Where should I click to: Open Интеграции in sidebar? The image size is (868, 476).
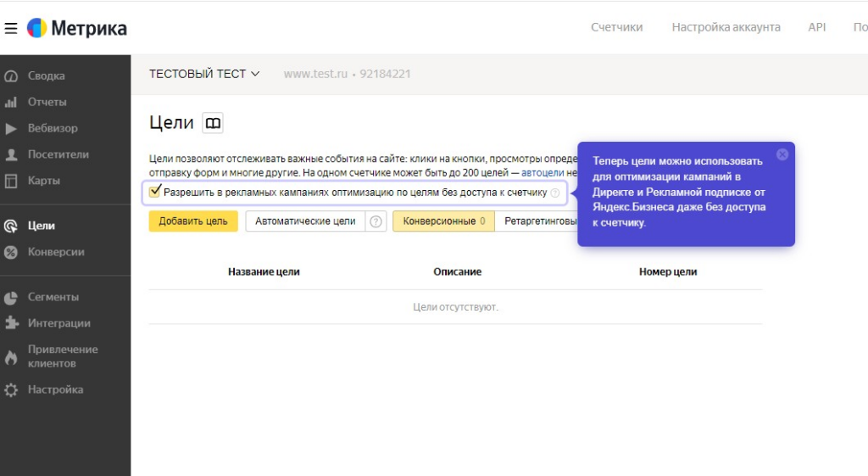tap(58, 323)
